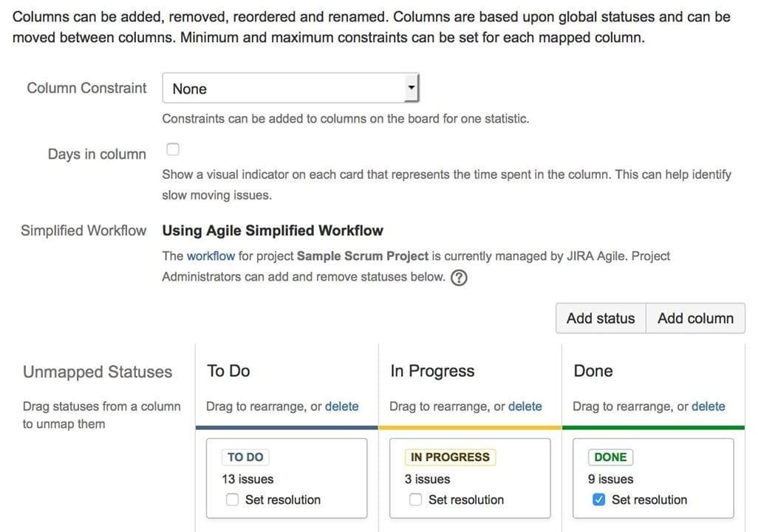Check Set resolution for IN PROGRESS status

coord(415,499)
